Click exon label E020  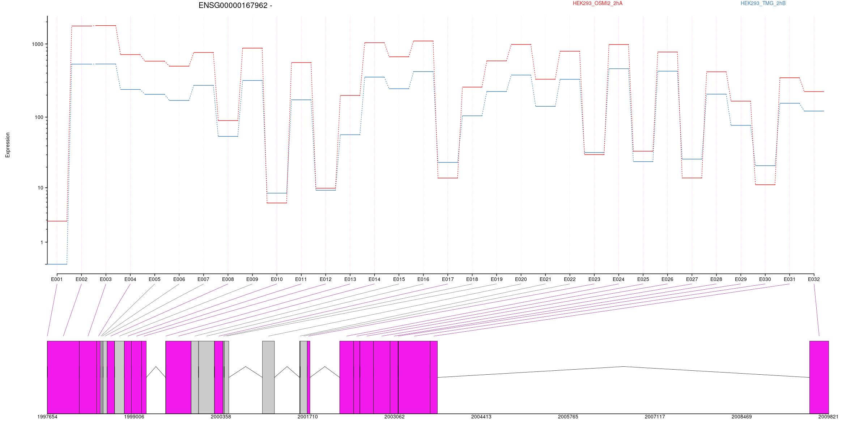pyautogui.click(x=521, y=279)
